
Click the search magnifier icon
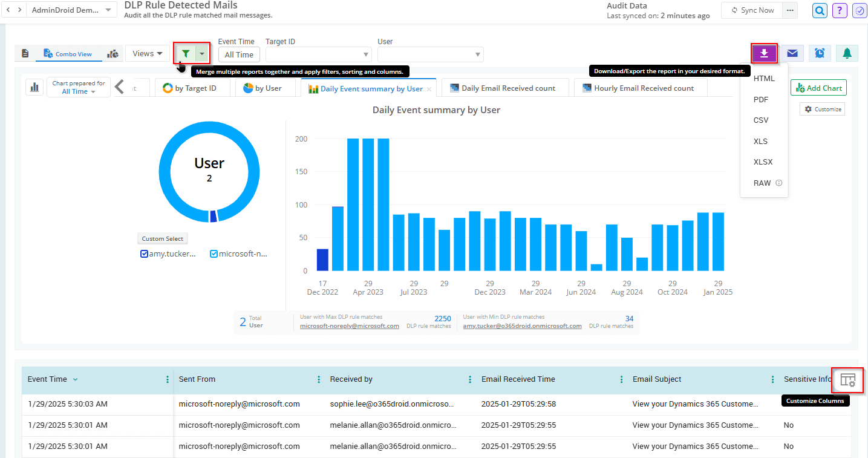click(819, 10)
